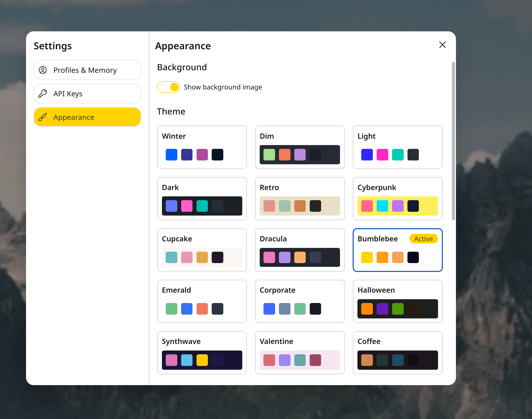Click the key icon next to API Keys
Image resolution: width=532 pixels, height=419 pixels.
click(43, 94)
